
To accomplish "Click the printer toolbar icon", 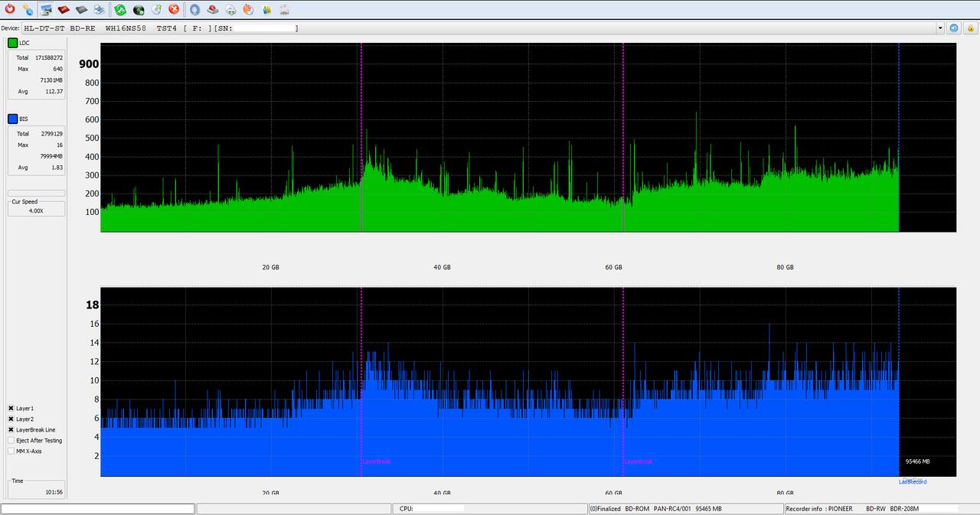I will pos(100,9).
